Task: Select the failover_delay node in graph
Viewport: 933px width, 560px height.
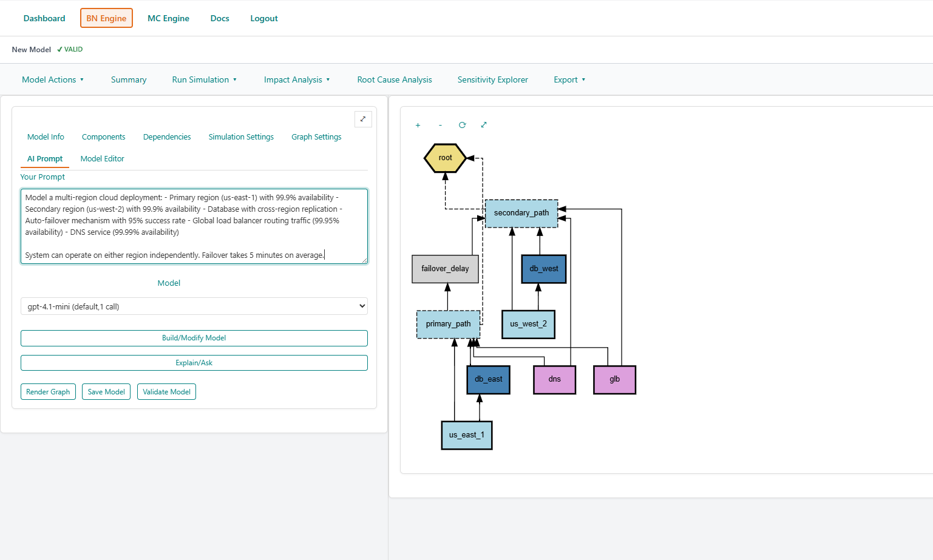Action: pos(445,269)
